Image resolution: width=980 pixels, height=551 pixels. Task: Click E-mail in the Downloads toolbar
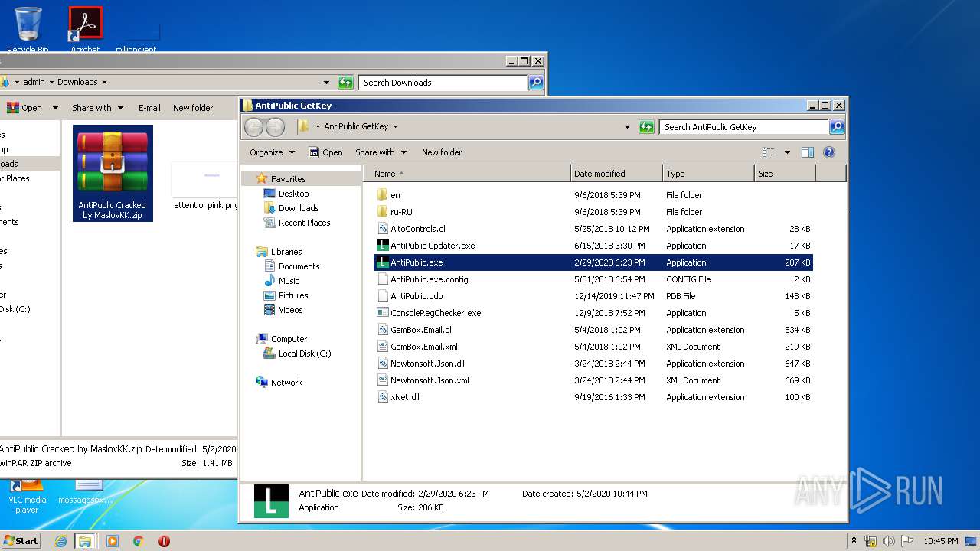[x=149, y=108]
